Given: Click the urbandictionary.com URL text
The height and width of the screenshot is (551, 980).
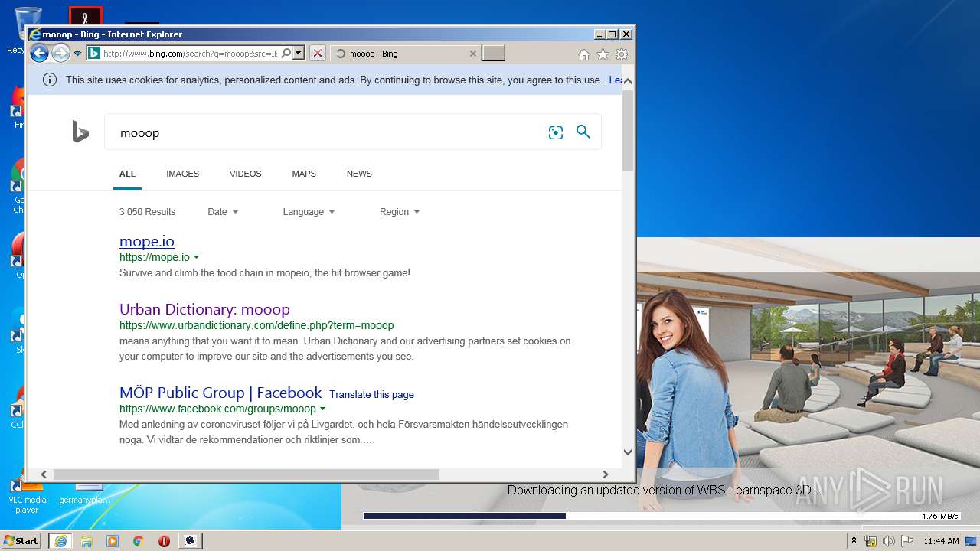Looking at the screenshot, I should (x=256, y=325).
